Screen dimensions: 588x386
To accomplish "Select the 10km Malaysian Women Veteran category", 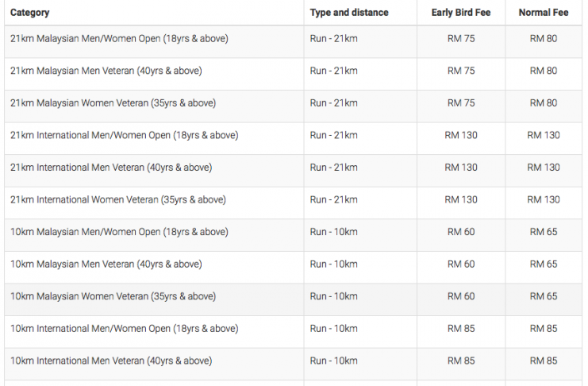I will pos(113,297).
